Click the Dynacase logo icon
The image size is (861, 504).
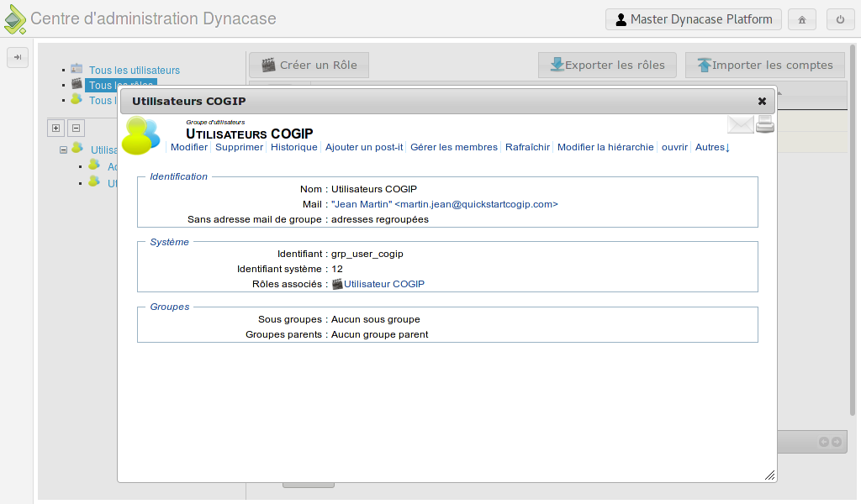point(15,19)
